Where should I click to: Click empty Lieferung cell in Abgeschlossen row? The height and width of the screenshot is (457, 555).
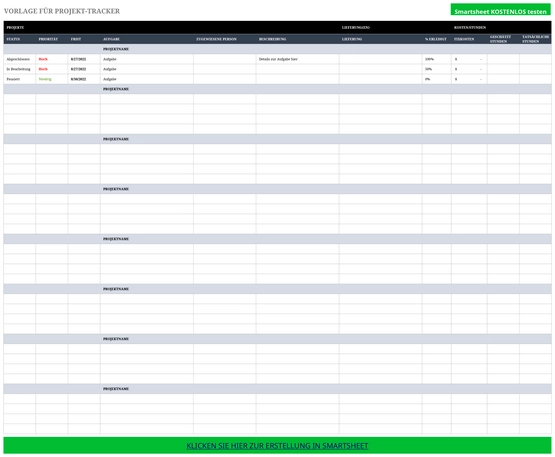point(381,59)
